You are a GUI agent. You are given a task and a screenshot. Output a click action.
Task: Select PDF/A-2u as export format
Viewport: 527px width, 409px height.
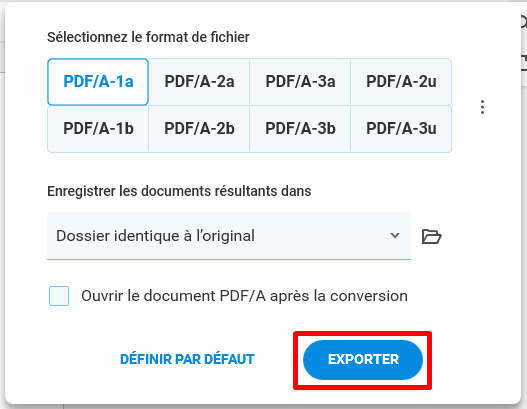(401, 82)
